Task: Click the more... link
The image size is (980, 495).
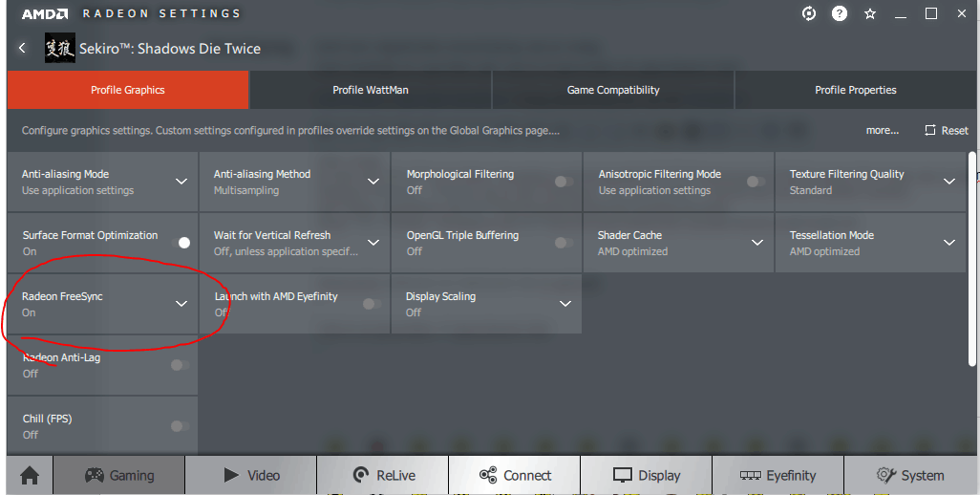Action: click(882, 130)
